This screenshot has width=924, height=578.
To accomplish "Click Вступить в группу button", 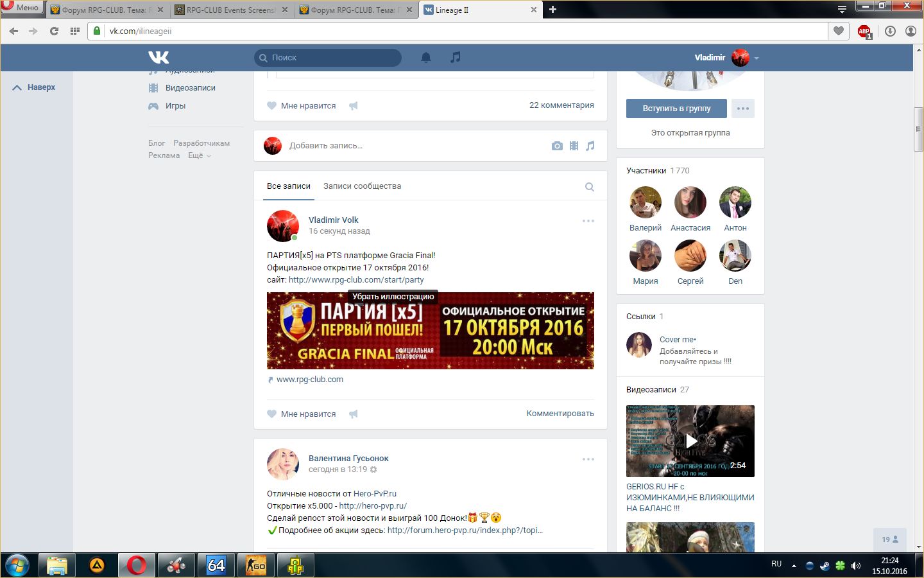I will point(677,109).
